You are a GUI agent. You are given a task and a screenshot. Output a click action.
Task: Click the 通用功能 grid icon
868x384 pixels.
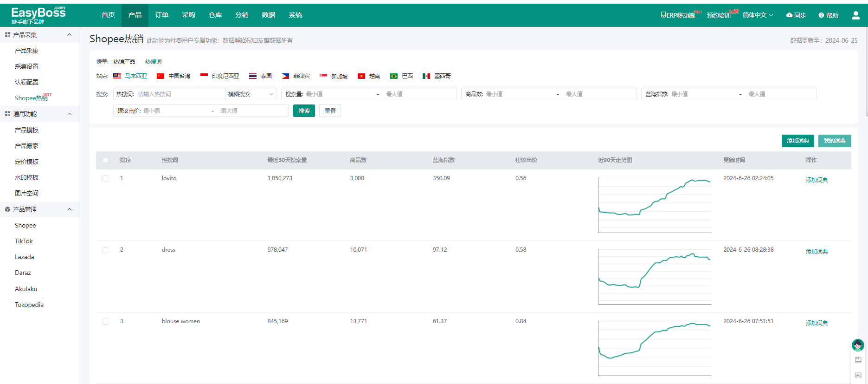[7, 114]
